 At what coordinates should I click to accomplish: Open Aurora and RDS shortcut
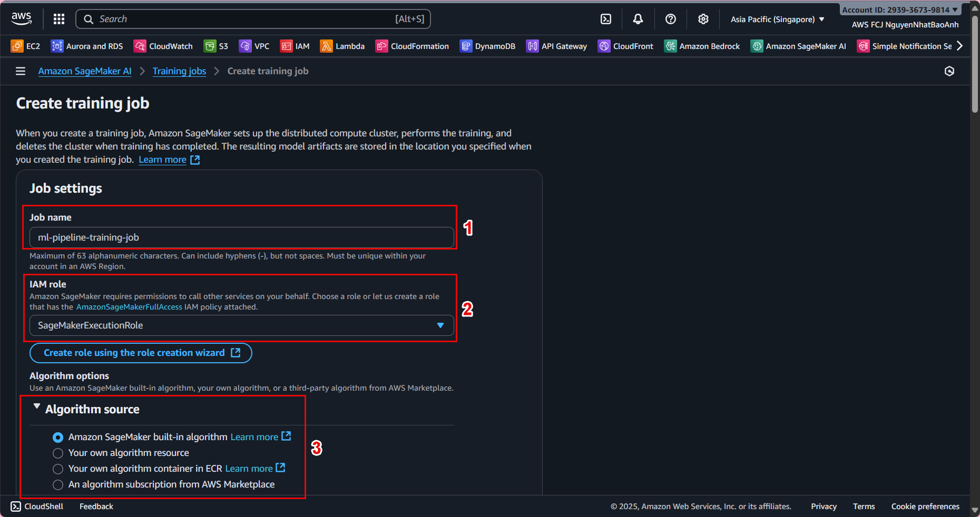(x=87, y=46)
